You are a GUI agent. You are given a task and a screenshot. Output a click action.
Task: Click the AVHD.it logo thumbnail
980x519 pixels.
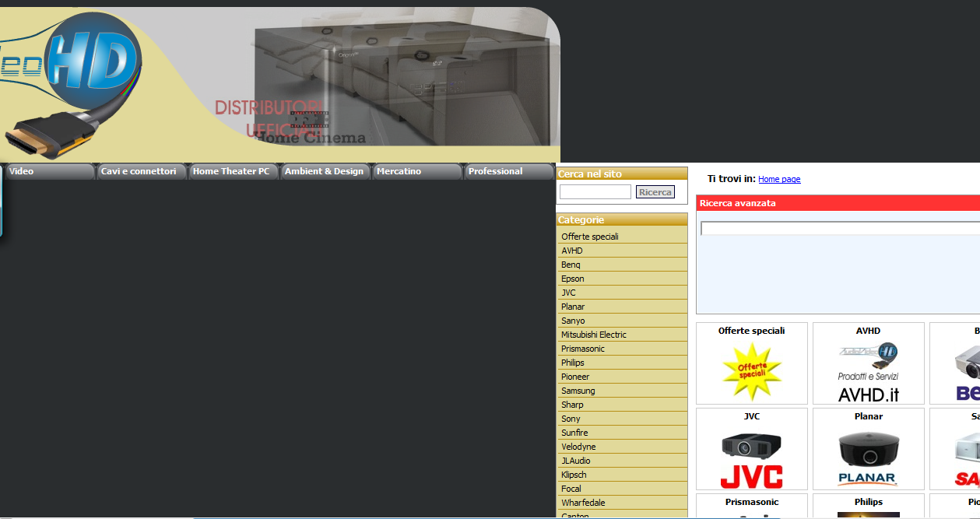click(x=869, y=372)
